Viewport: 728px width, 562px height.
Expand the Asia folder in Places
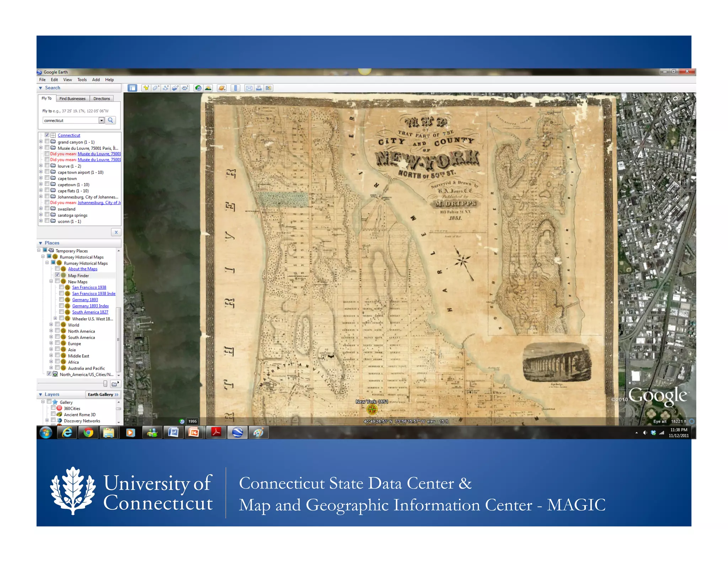(x=51, y=349)
